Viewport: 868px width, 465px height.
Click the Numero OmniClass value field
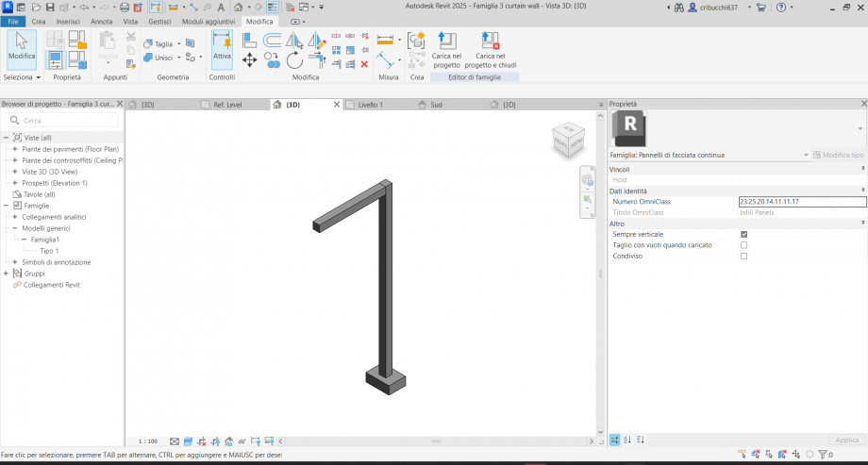tap(802, 202)
